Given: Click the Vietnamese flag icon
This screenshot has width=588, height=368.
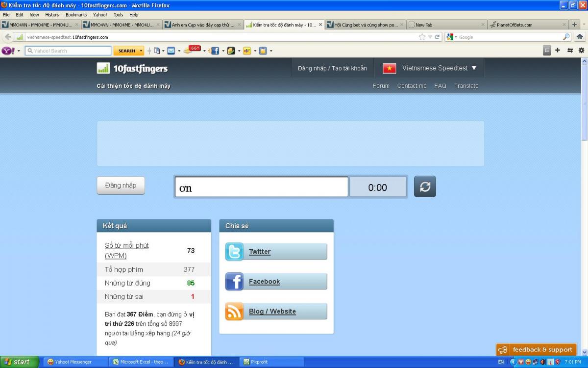Looking at the screenshot, I should coord(390,69).
